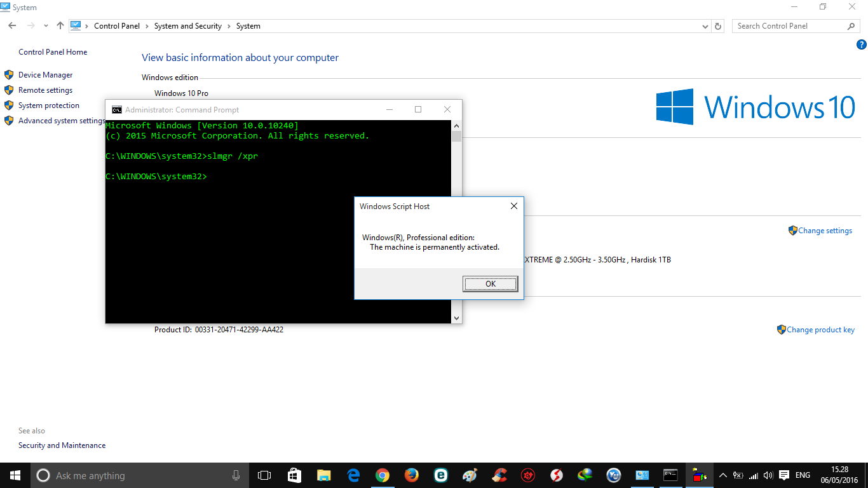Click the network signal tray icon

coord(753,475)
